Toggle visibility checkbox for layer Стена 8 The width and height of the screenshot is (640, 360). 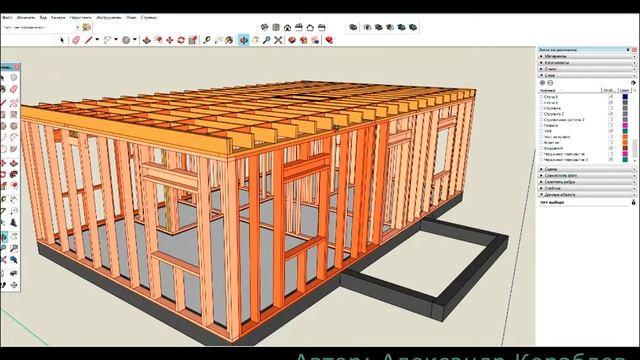pyautogui.click(x=611, y=97)
